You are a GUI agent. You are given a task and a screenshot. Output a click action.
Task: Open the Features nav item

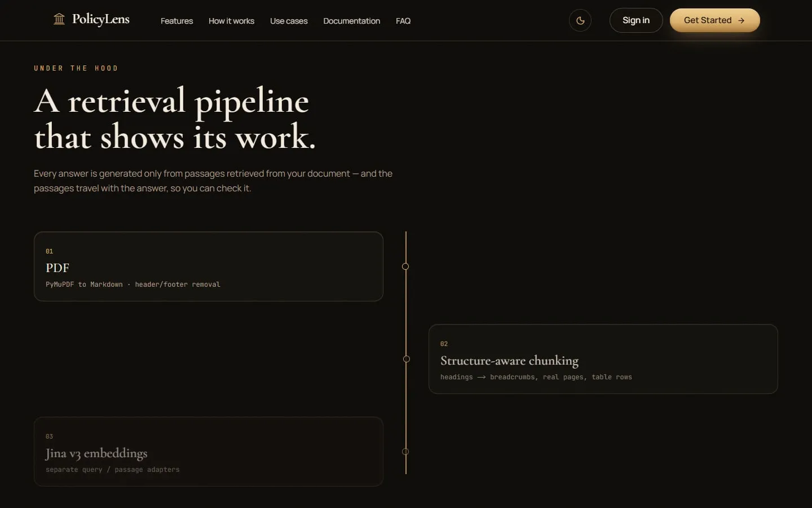(x=176, y=21)
